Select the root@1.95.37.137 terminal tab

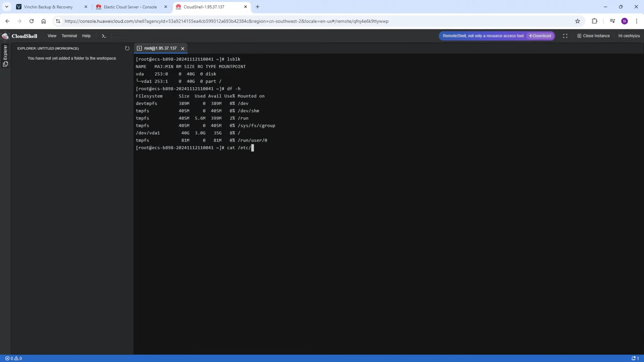pyautogui.click(x=160, y=48)
